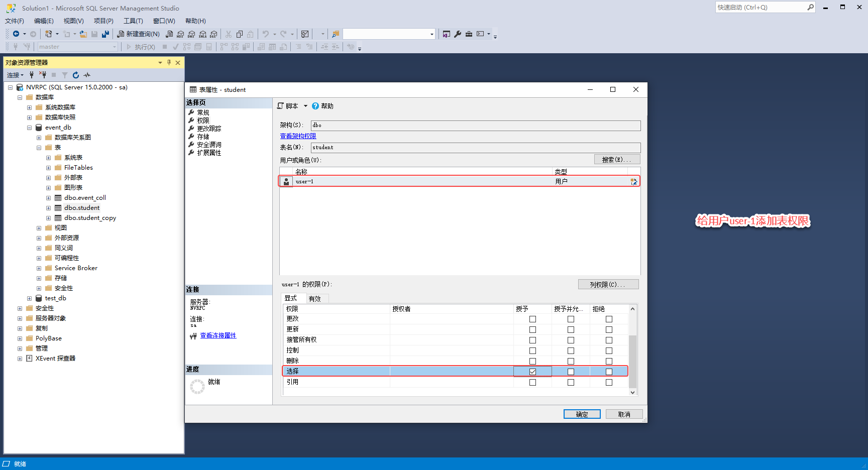The height and width of the screenshot is (470, 868).
Task: Expand the test_db database node
Action: click(x=29, y=298)
